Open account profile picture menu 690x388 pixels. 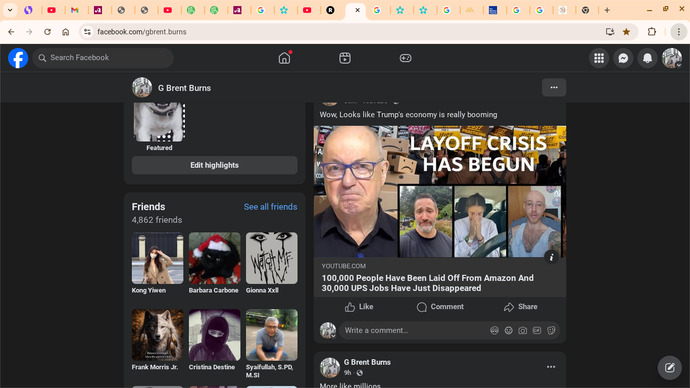672,58
